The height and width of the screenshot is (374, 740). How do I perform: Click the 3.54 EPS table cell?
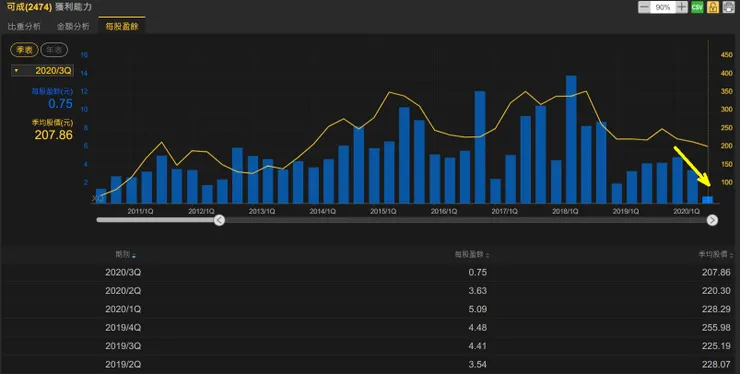[478, 365]
